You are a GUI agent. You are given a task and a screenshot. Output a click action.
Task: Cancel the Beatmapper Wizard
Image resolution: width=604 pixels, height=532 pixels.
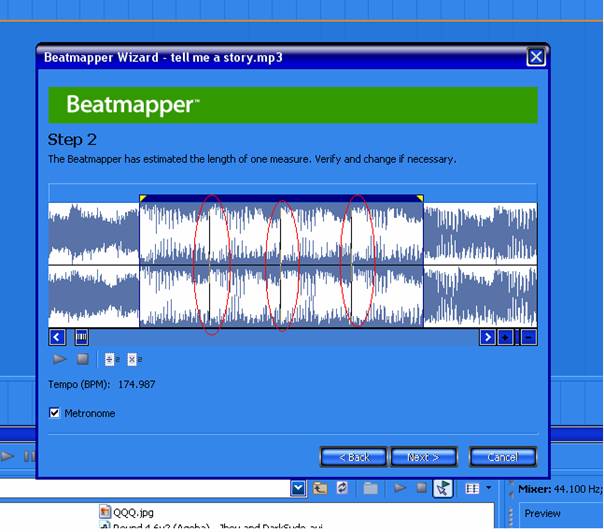click(502, 457)
